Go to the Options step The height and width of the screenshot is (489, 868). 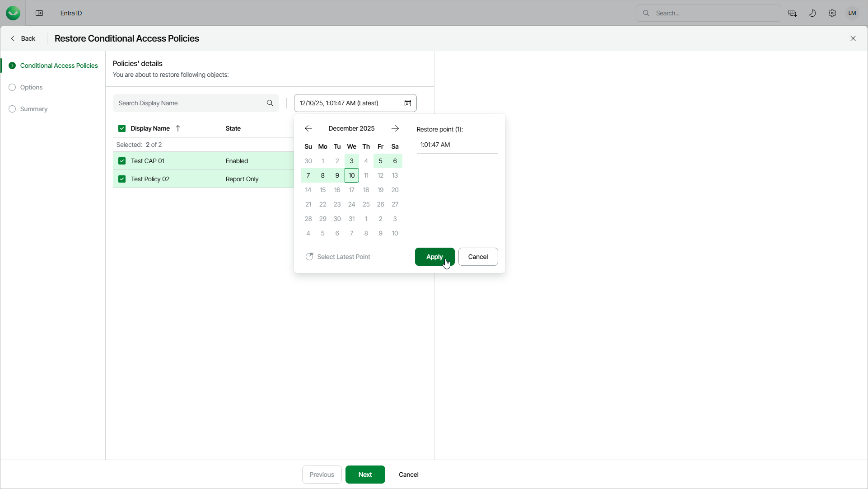point(31,87)
